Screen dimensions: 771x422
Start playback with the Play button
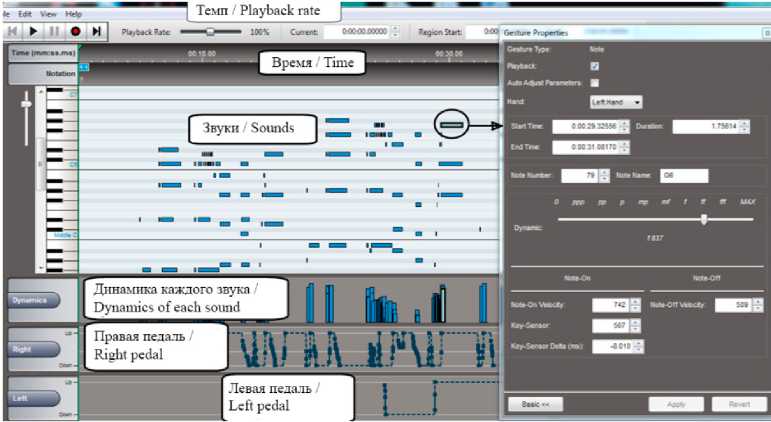[33, 31]
